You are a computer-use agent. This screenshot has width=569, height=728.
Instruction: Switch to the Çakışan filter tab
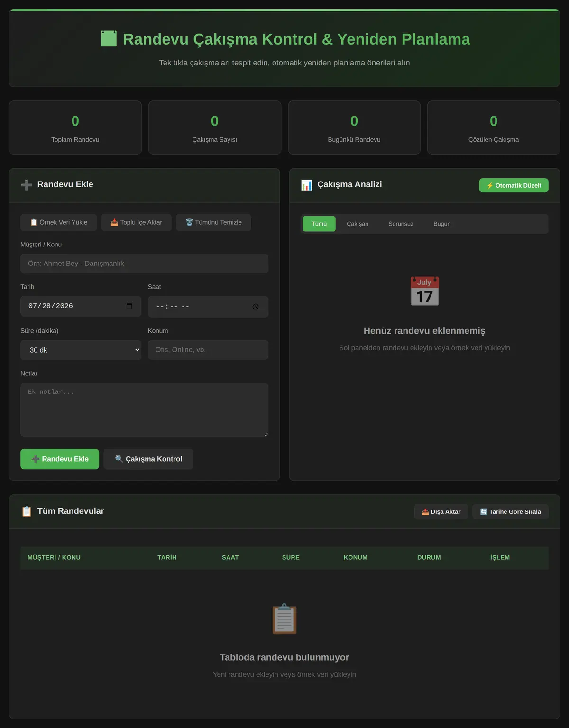tap(358, 224)
